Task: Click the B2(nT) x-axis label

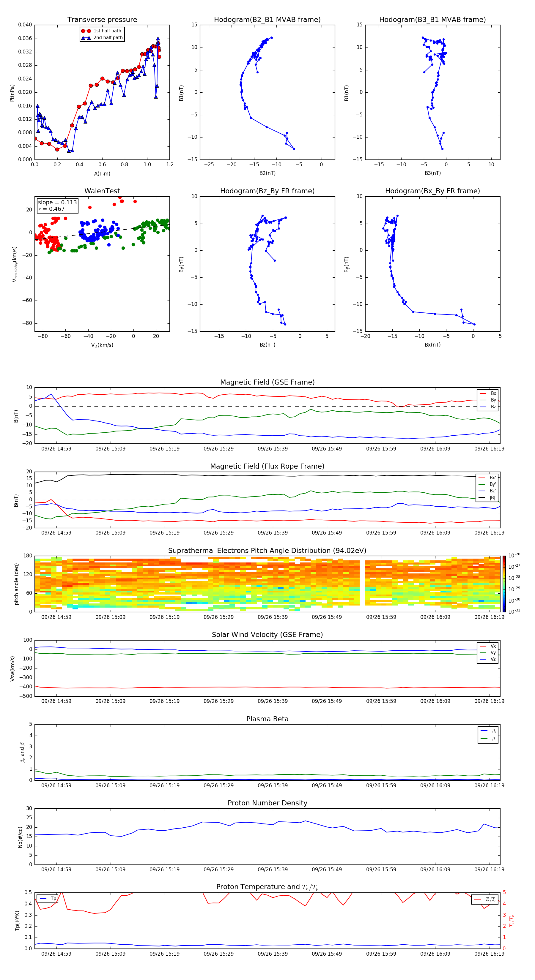Action: tap(267, 173)
